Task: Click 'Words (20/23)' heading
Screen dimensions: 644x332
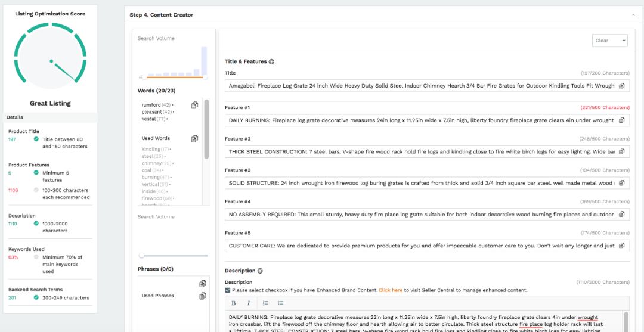Action: tap(156, 91)
